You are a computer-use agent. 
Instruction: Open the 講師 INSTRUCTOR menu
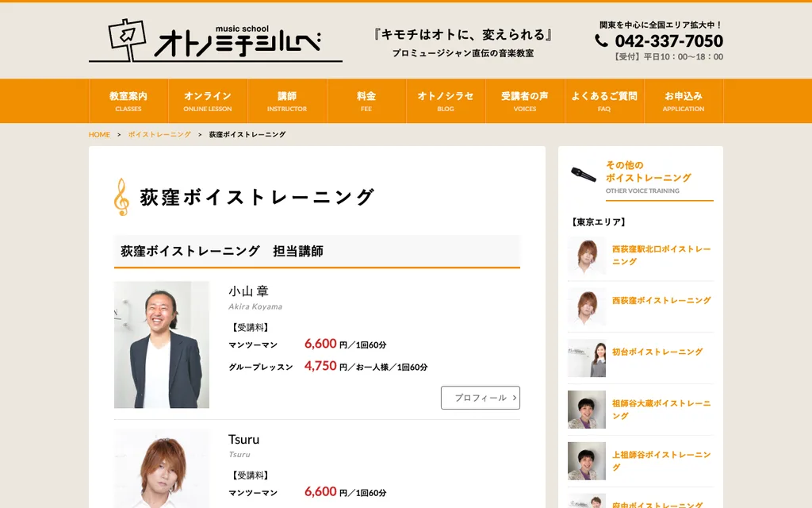(x=287, y=101)
